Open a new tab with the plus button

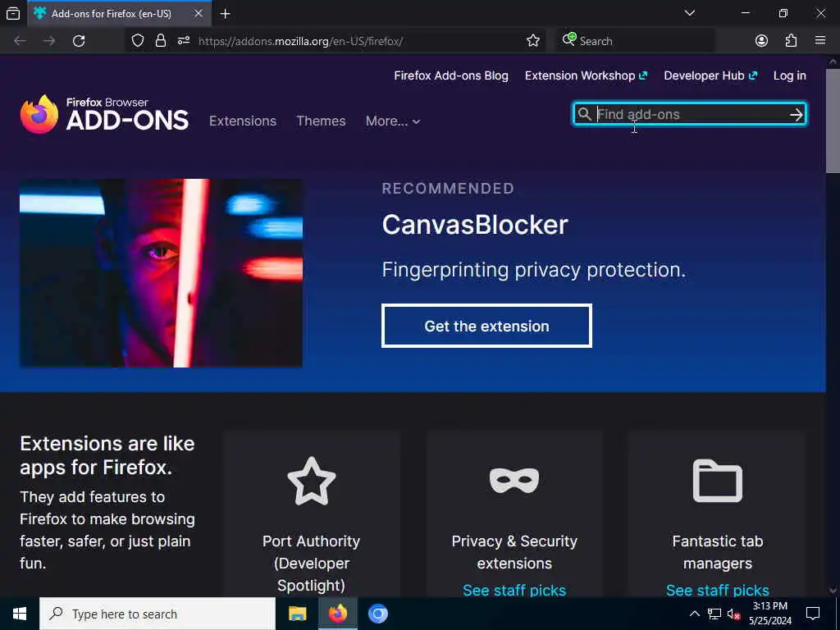pyautogui.click(x=226, y=14)
